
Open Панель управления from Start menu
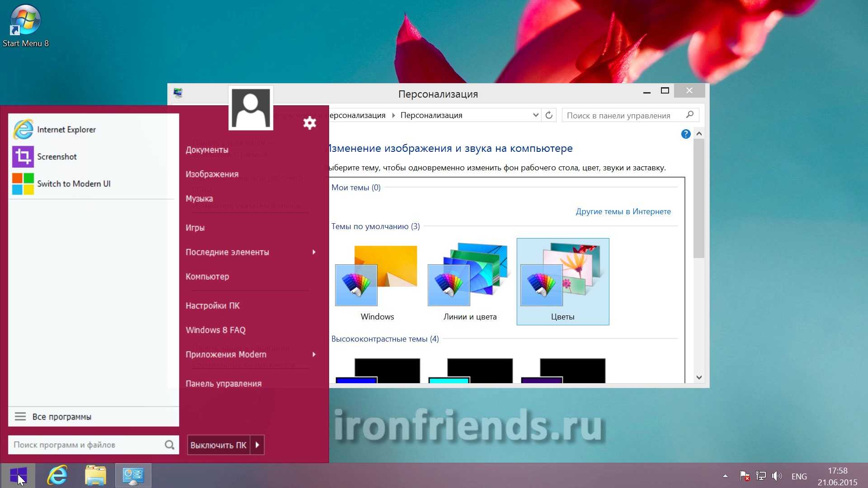pos(224,384)
